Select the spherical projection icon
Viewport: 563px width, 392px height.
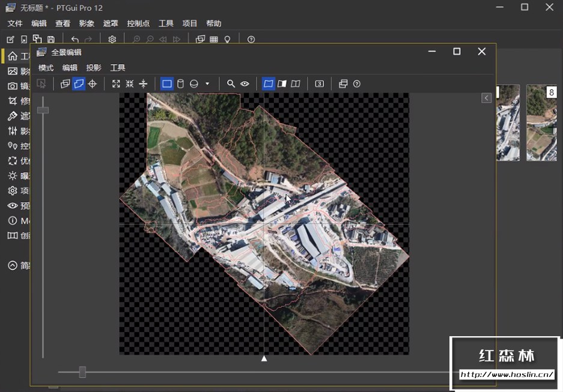pos(194,84)
